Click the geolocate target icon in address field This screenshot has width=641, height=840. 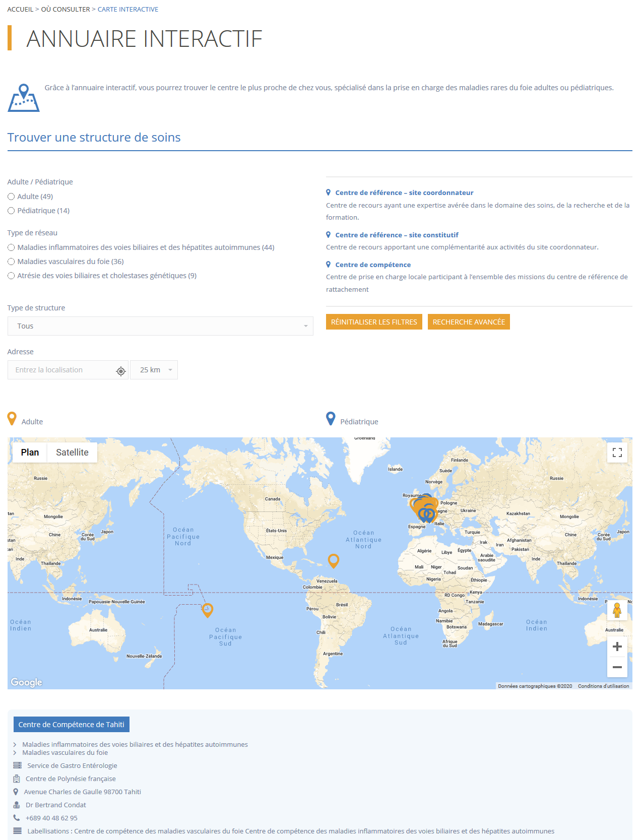(x=121, y=371)
